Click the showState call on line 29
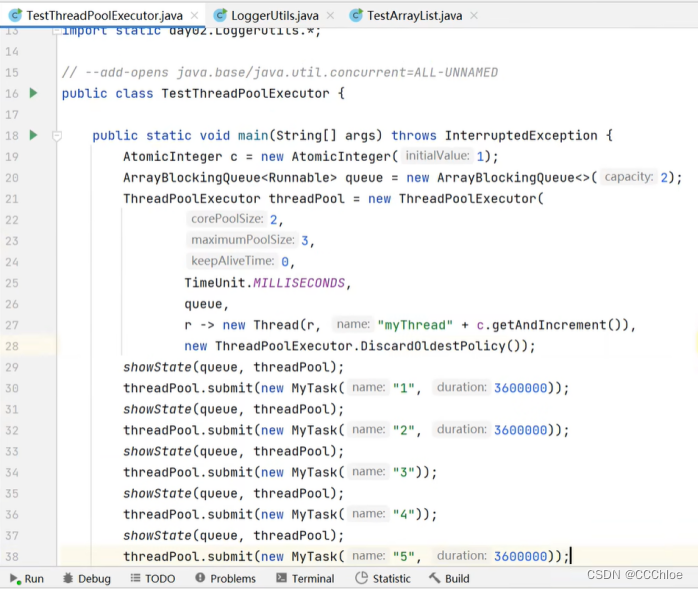This screenshot has width=698, height=589. click(x=157, y=367)
